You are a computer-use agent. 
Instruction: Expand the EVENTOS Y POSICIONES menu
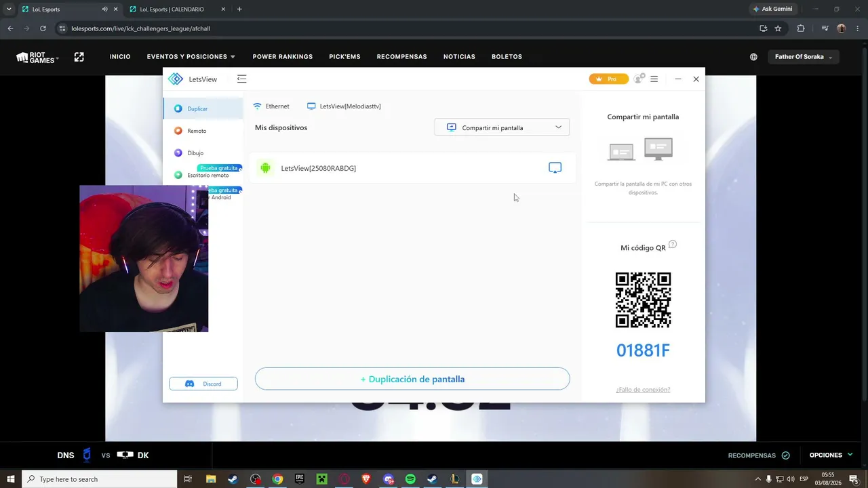tap(191, 57)
